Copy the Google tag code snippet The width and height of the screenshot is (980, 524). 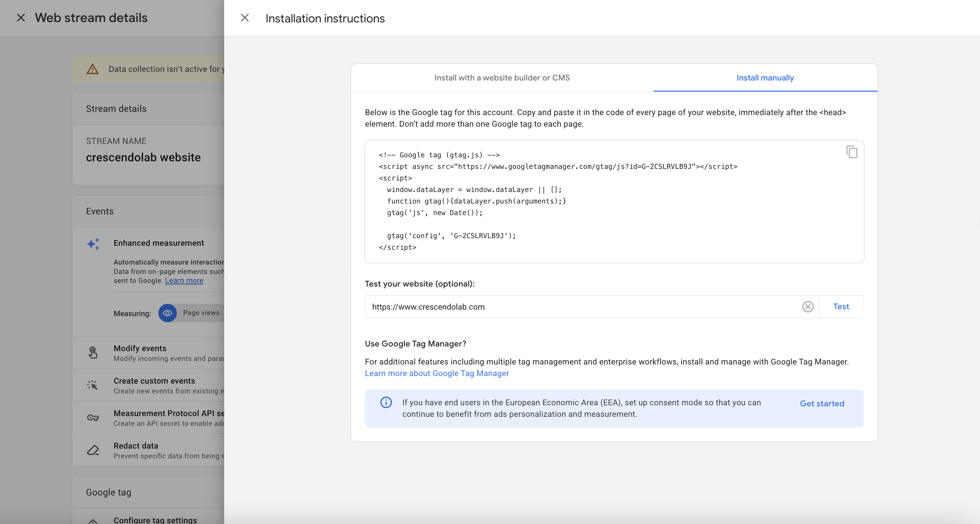[852, 152]
